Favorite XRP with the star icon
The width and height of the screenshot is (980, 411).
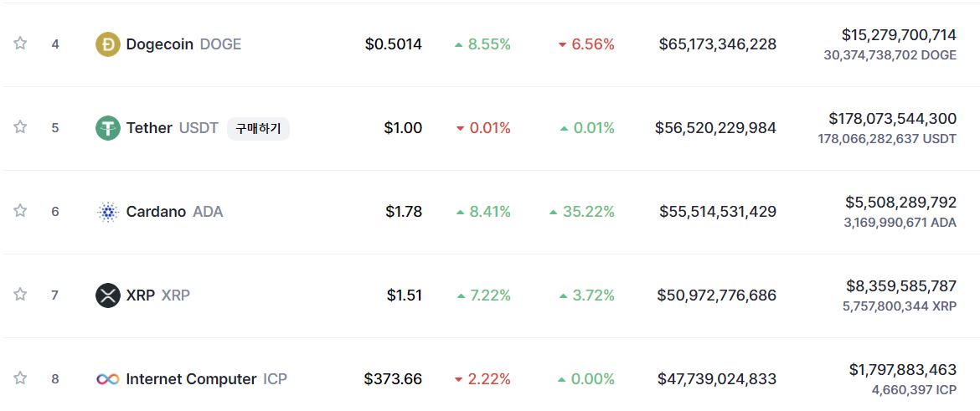point(20,295)
